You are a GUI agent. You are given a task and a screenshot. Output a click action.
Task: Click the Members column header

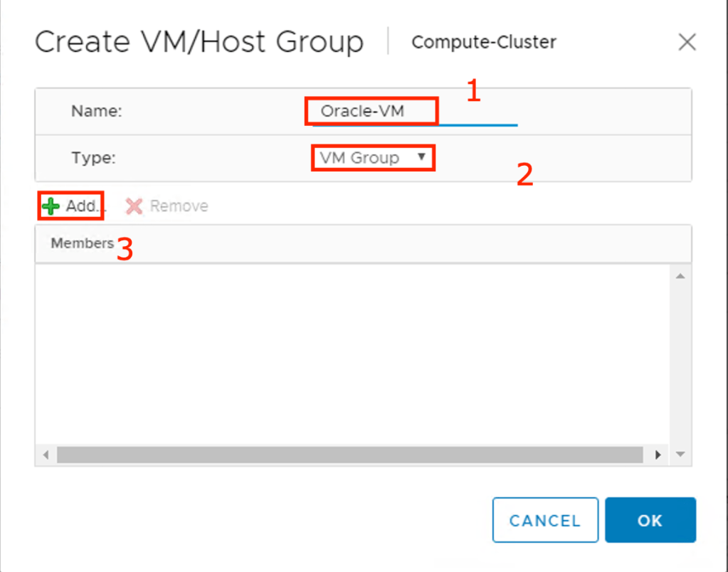click(x=82, y=243)
